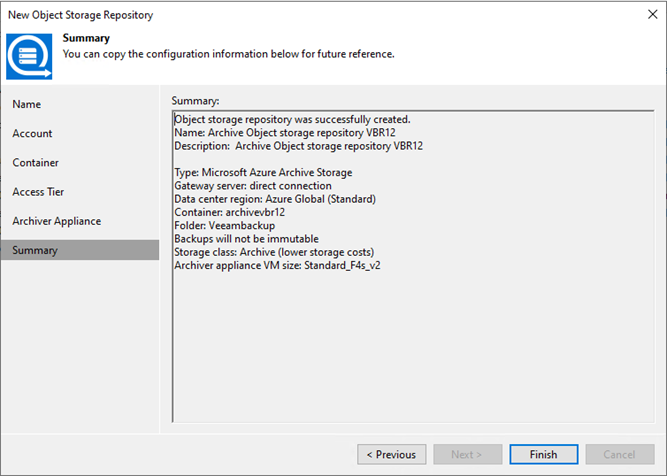
Task: Open the Archiver Appliance step
Action: [x=57, y=221]
